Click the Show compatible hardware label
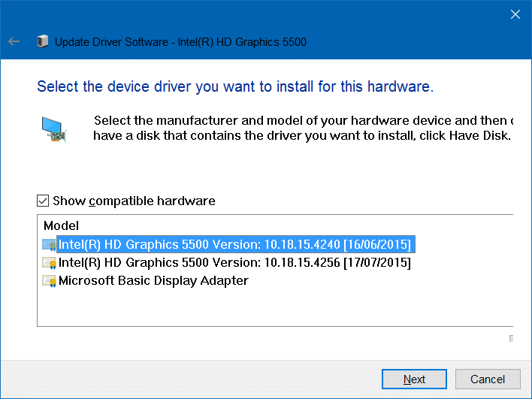 point(134,201)
